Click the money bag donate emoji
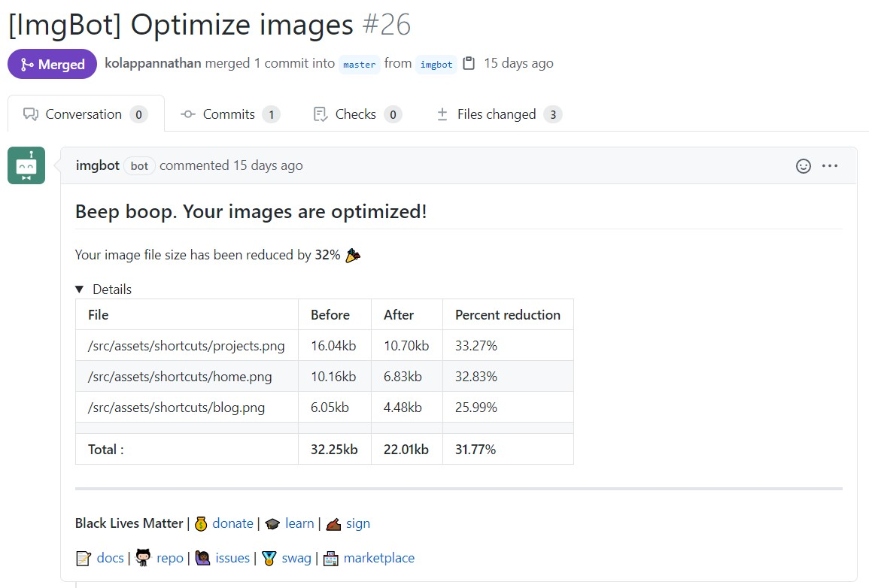 point(201,524)
